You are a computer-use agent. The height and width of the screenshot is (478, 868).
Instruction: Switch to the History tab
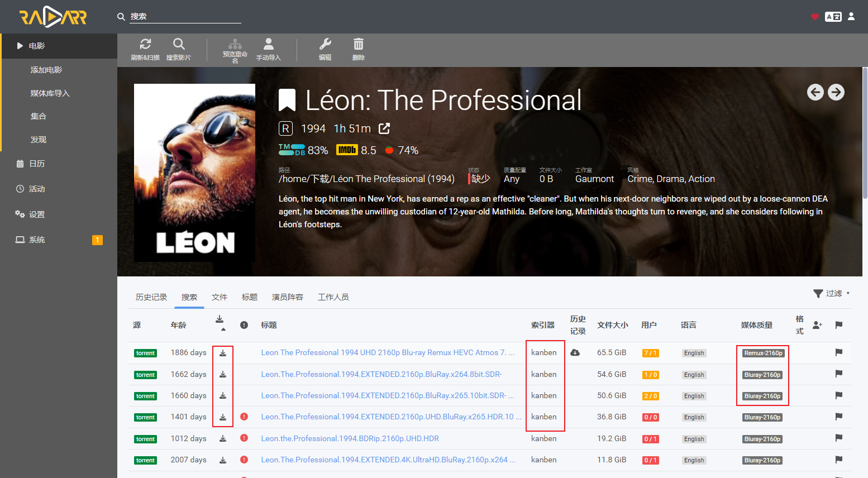[151, 297]
